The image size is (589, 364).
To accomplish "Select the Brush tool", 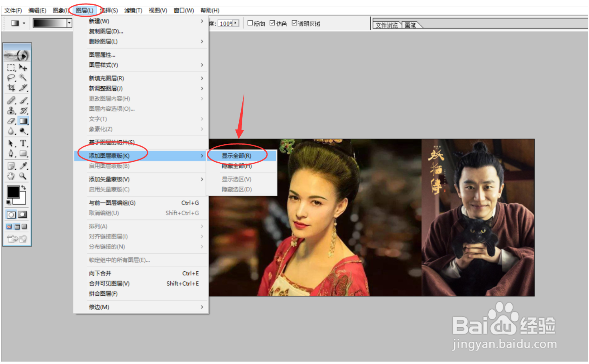I will [x=23, y=100].
